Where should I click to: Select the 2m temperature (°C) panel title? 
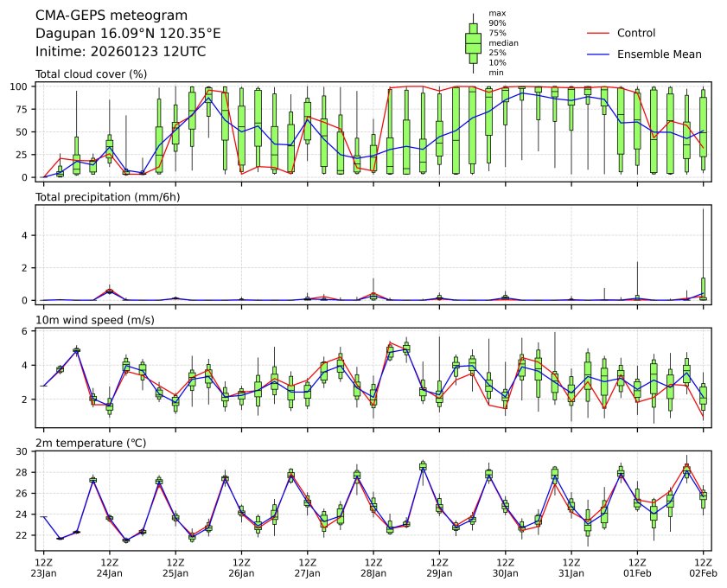tap(91, 444)
